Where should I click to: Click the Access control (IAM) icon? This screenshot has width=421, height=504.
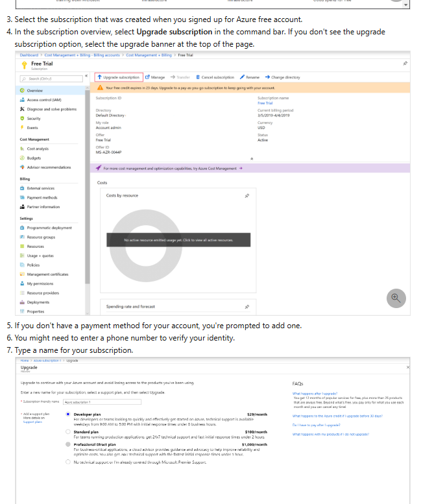tap(22, 100)
